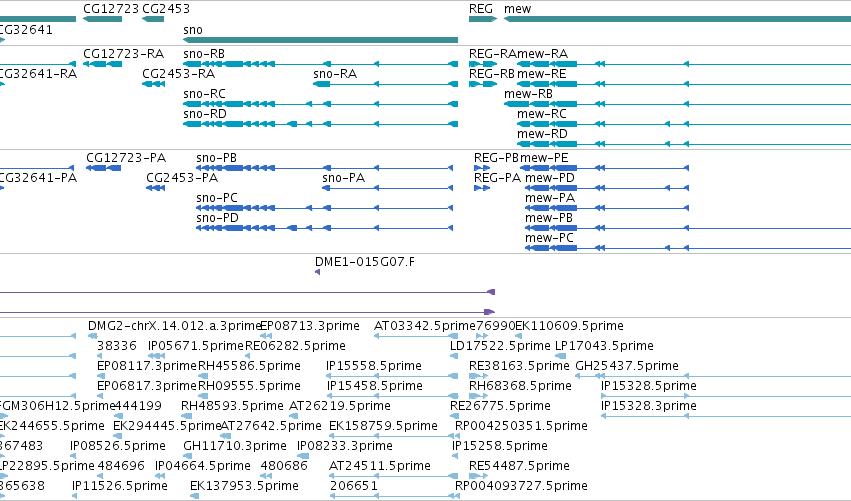Click the mew-PB protein label

(549, 218)
